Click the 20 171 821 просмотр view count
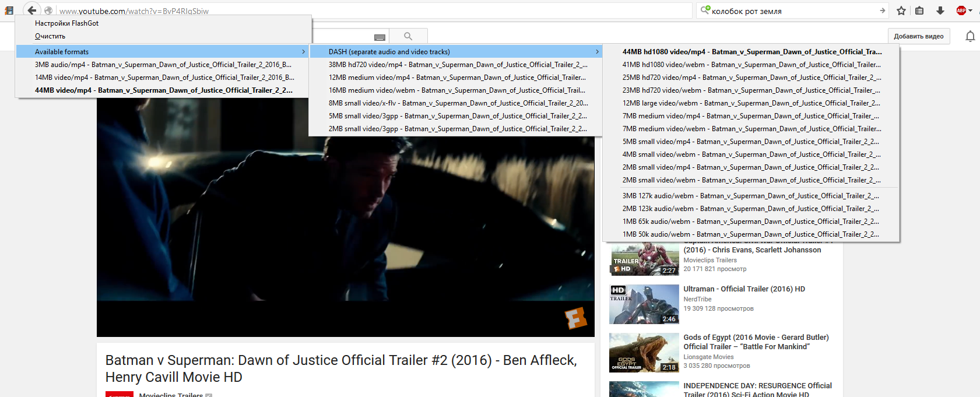Viewport: 980px width, 397px height. (x=715, y=269)
